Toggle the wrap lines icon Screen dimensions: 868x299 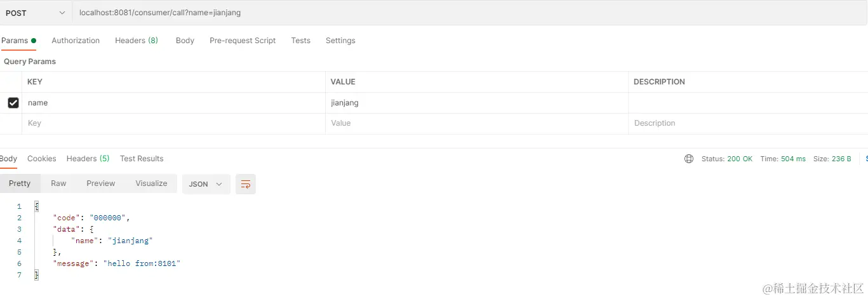click(246, 184)
